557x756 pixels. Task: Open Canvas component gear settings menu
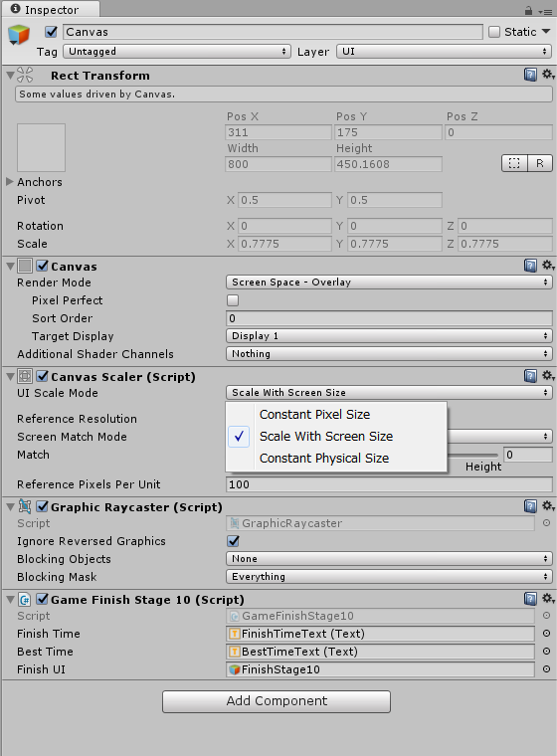(x=548, y=266)
